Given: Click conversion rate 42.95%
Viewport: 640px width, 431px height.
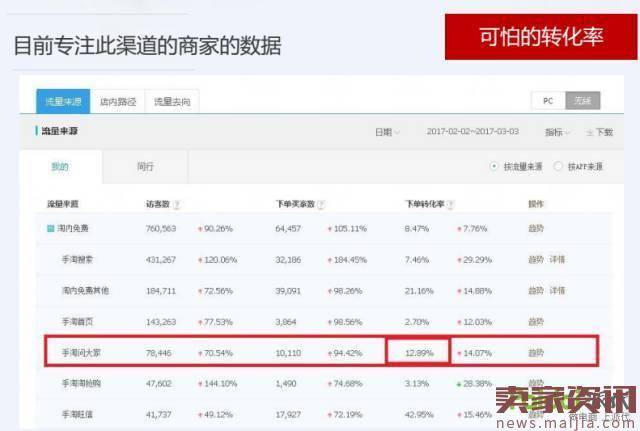Looking at the screenshot, I should click(419, 415).
